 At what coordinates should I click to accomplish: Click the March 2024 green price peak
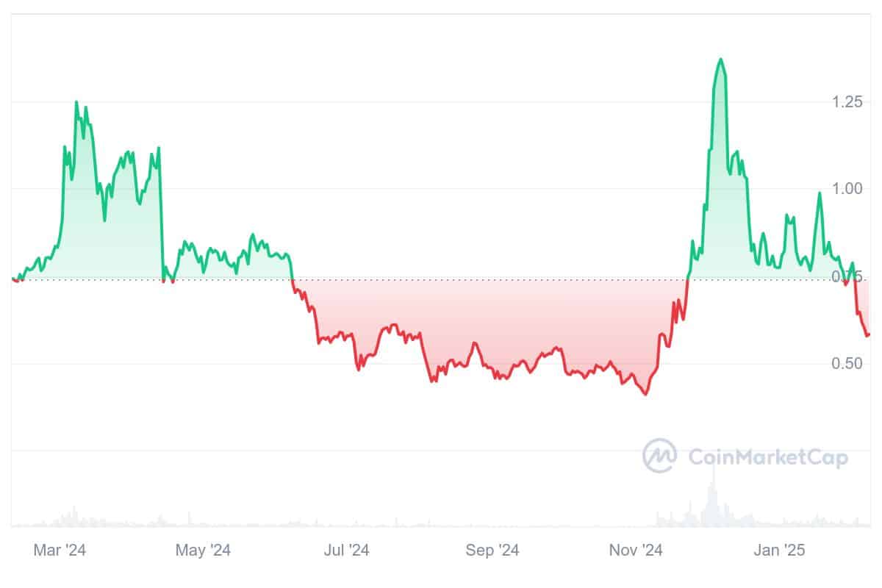(76, 102)
